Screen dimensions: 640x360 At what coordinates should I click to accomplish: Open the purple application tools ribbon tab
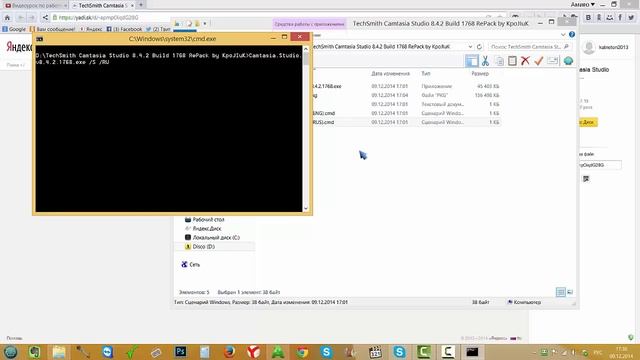pos(309,24)
